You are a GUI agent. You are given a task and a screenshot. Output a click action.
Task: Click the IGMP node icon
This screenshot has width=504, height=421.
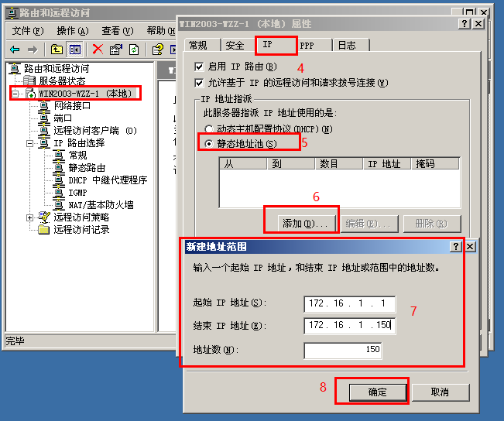coord(59,193)
